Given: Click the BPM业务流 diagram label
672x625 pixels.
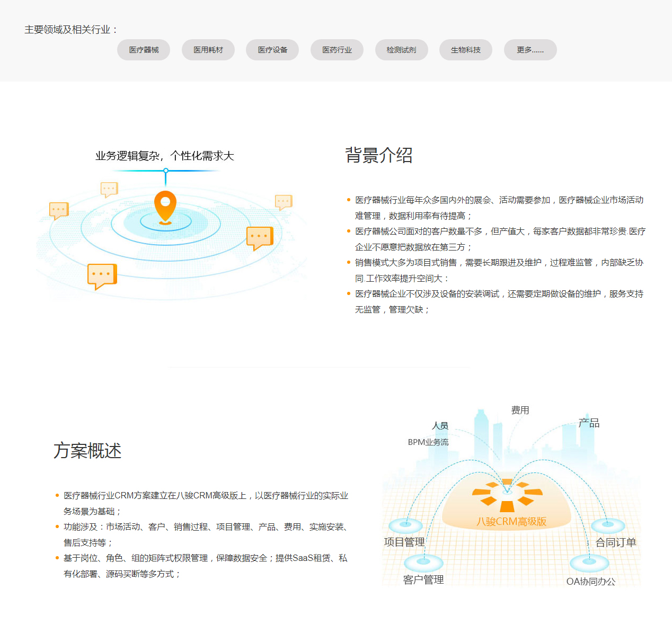Looking at the screenshot, I should coord(428,442).
